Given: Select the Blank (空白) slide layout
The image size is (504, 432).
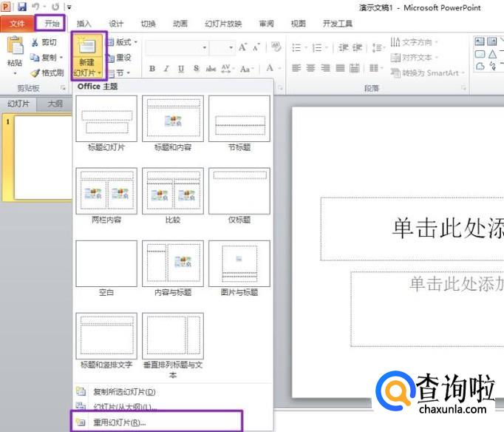Looking at the screenshot, I should (106, 264).
